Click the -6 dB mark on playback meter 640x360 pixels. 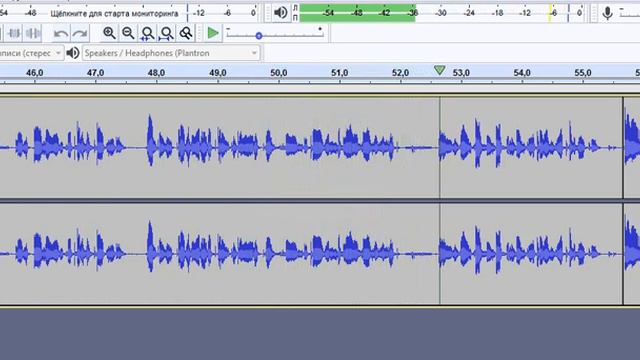(x=553, y=13)
